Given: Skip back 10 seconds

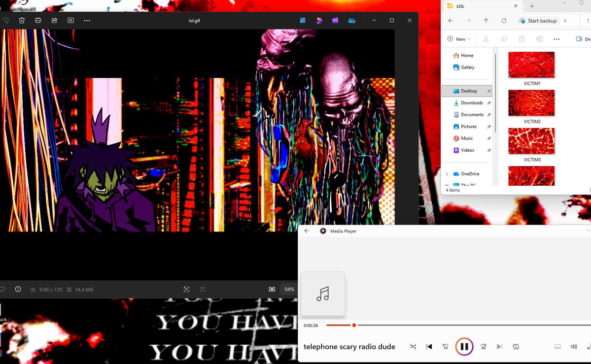Looking at the screenshot, I should point(446,347).
